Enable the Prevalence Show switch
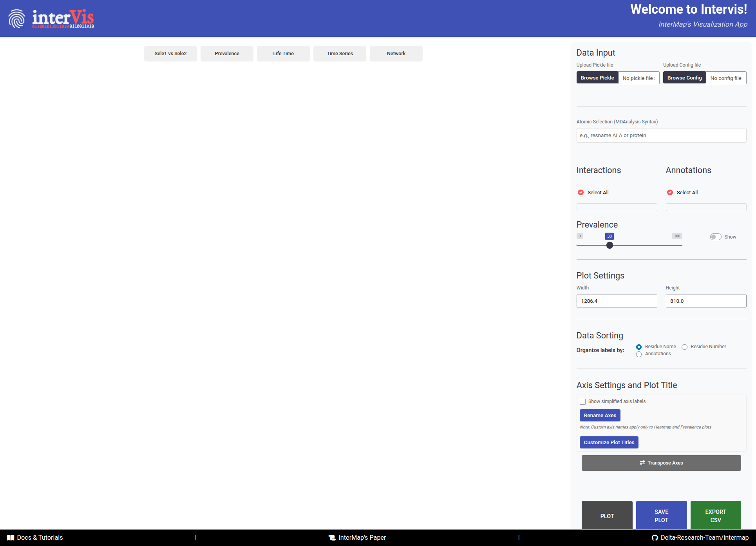This screenshot has height=546, width=756. click(x=715, y=237)
